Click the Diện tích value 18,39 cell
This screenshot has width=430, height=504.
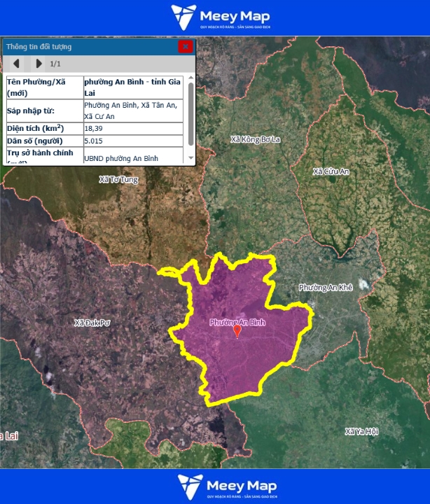[x=133, y=129]
